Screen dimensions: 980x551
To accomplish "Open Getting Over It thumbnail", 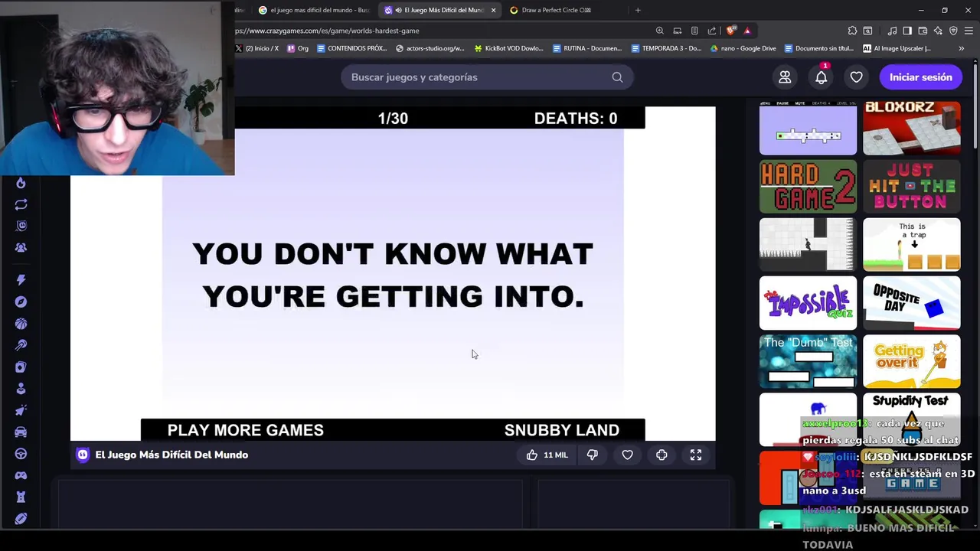I will point(911,361).
